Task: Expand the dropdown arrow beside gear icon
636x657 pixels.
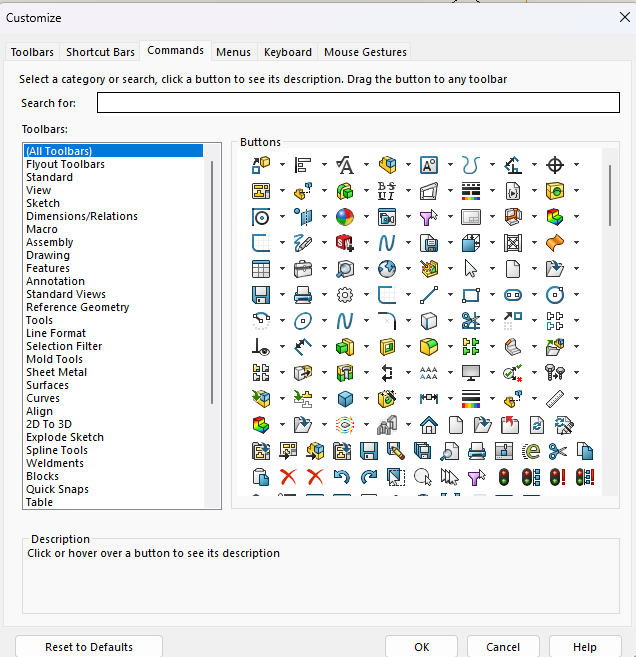Action: (x=366, y=295)
